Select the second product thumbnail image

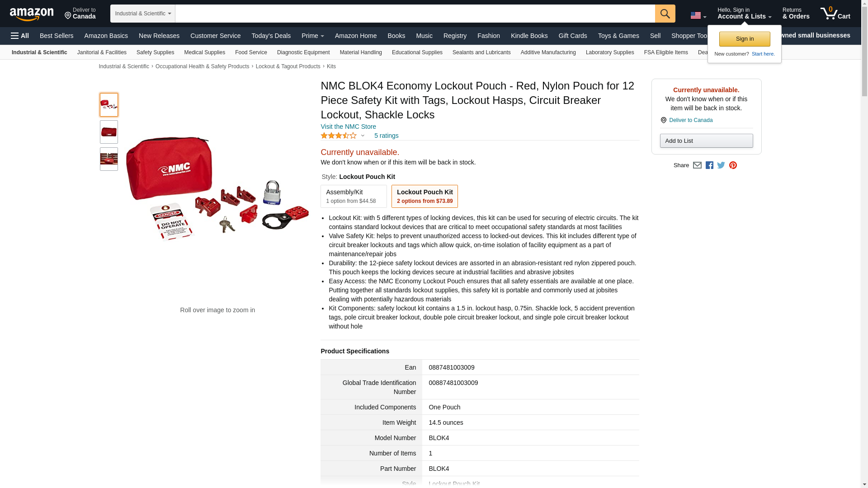pyautogui.click(x=109, y=132)
